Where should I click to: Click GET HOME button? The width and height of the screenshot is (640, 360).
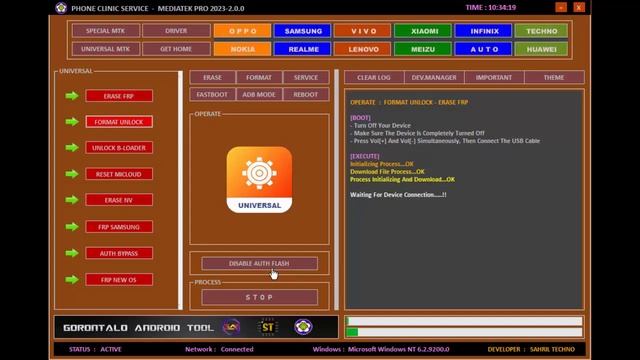[x=176, y=49]
